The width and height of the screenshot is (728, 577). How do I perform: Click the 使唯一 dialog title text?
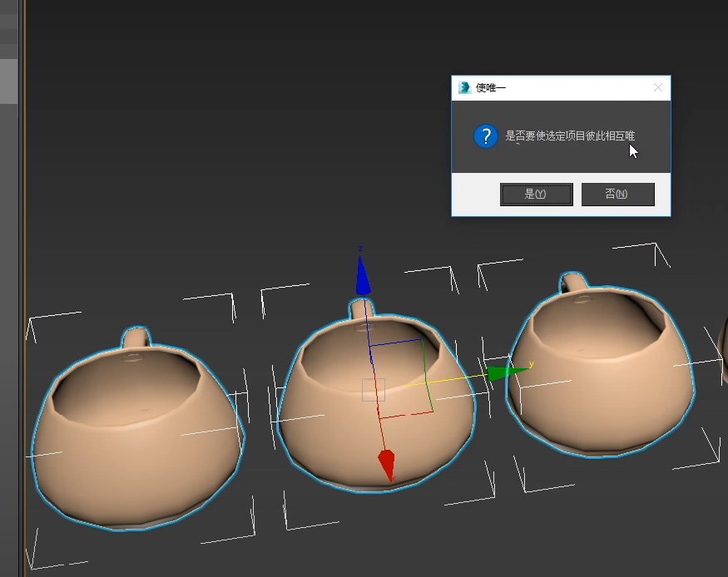pos(490,87)
